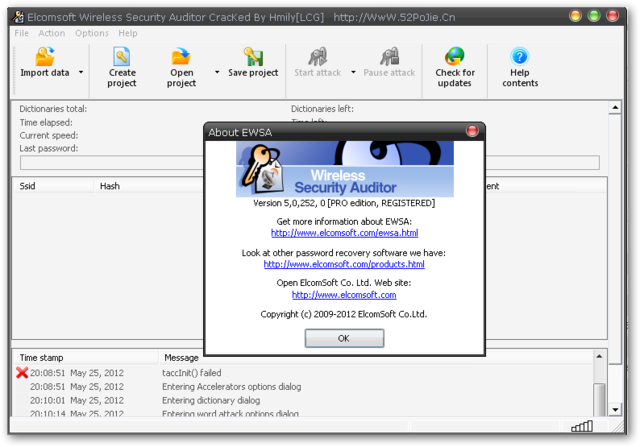Select 'Entering Accelerators options dialog' log entry

click(231, 387)
